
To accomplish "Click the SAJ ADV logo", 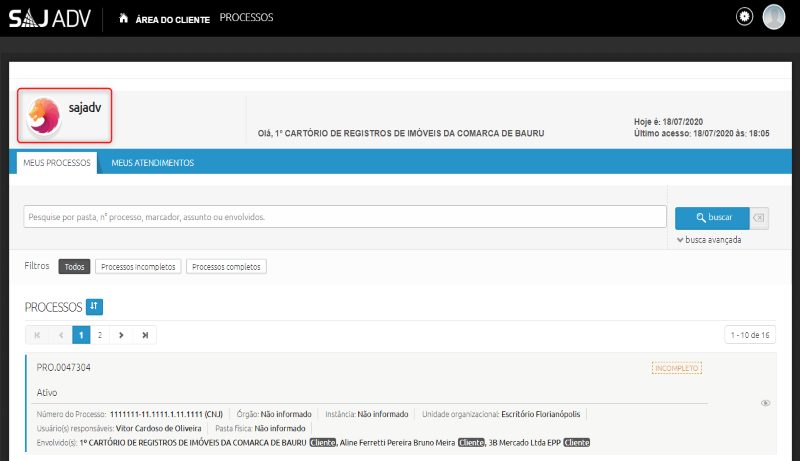I will click(x=50, y=18).
